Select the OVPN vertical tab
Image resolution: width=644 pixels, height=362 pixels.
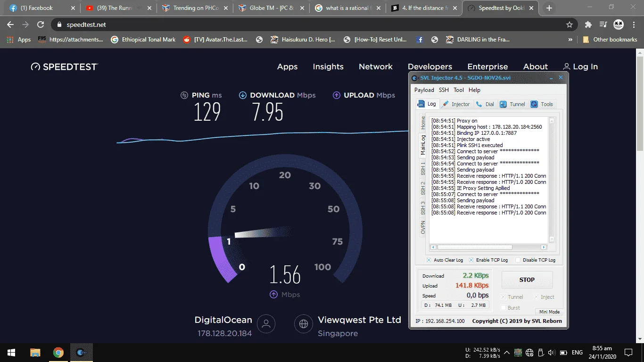(423, 227)
